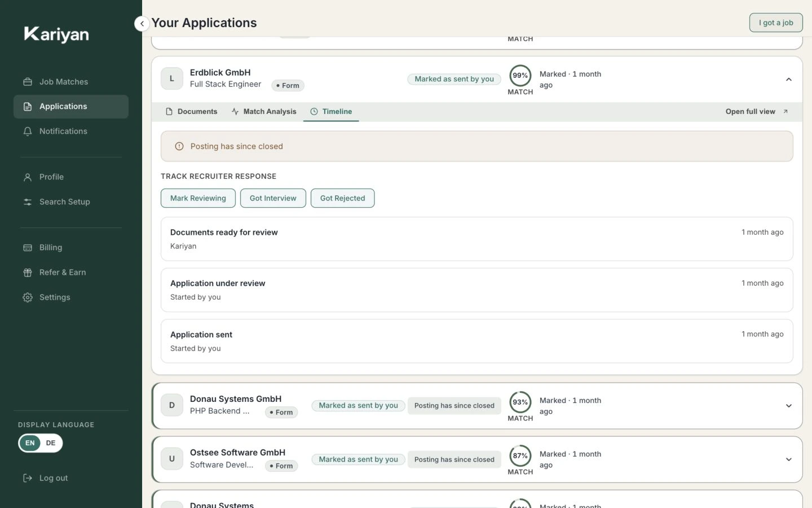Click the Erdblick GmbH avatar letter L
The height and width of the screenshot is (508, 812).
172,79
